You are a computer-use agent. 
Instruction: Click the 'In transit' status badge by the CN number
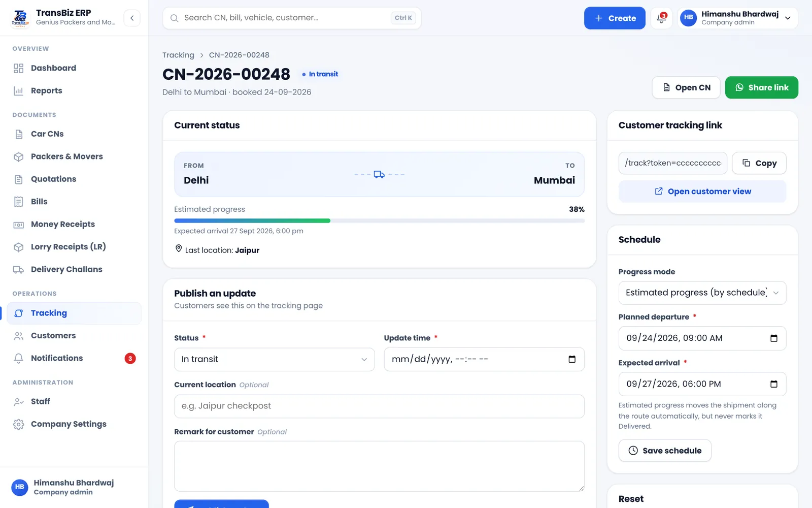point(320,74)
